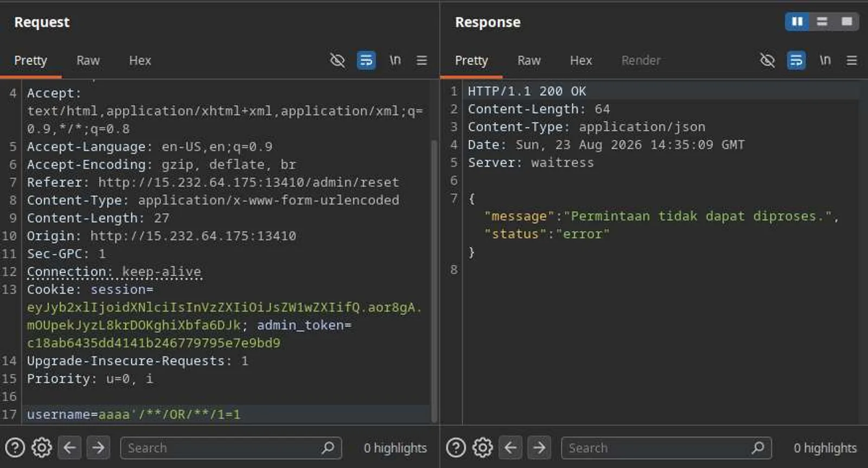
Task: Switch Response view to Hex tab
Action: tap(581, 61)
